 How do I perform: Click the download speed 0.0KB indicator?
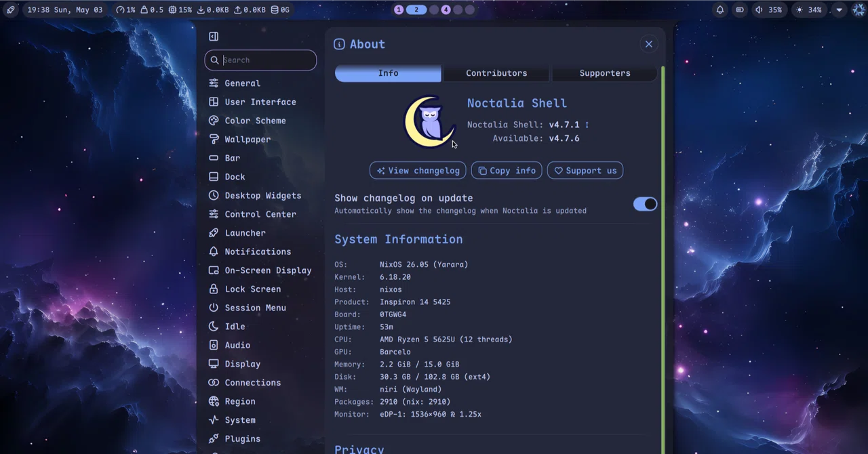click(213, 10)
